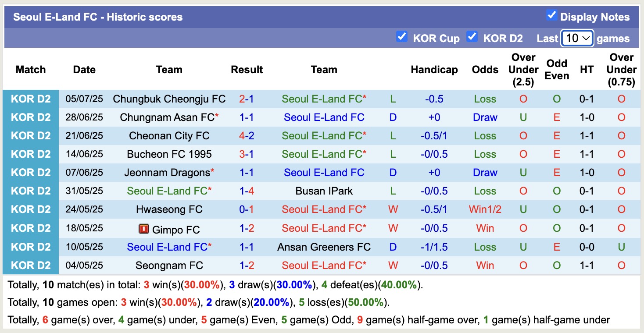Click Jeonnam Dragons team name

(167, 172)
